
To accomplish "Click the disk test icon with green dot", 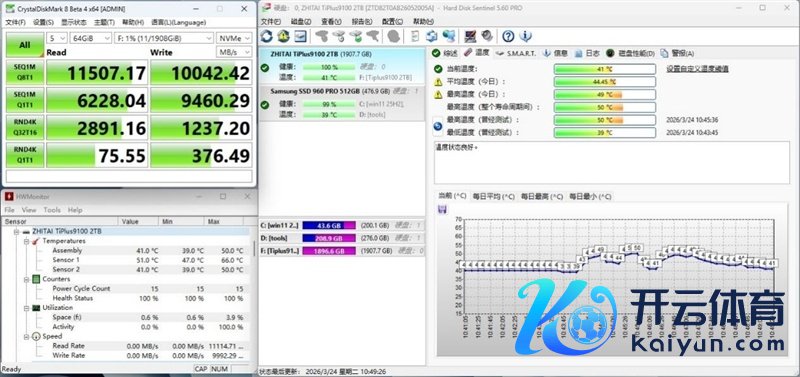I will [x=356, y=36].
